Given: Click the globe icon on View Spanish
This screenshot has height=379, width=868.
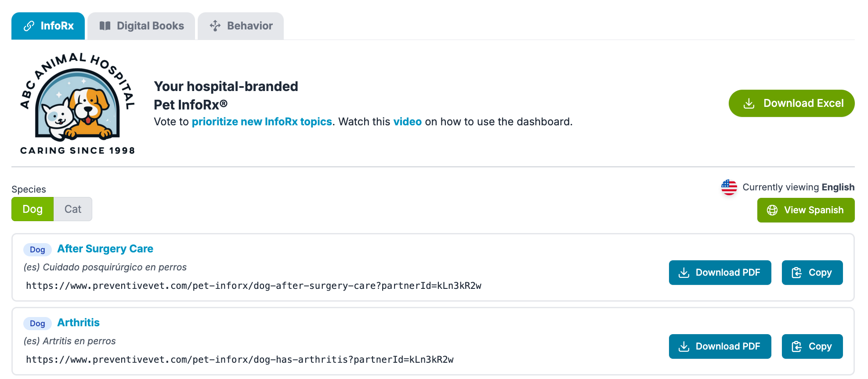Looking at the screenshot, I should (772, 210).
